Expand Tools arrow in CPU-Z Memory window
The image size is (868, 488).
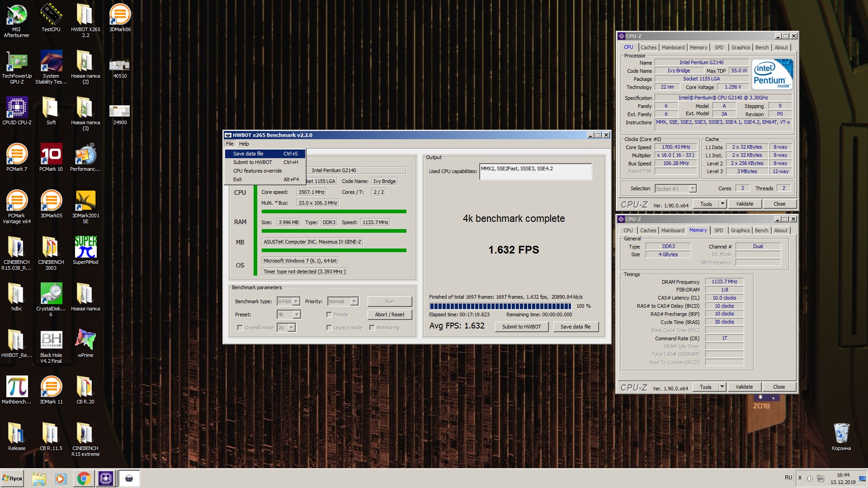tap(722, 387)
